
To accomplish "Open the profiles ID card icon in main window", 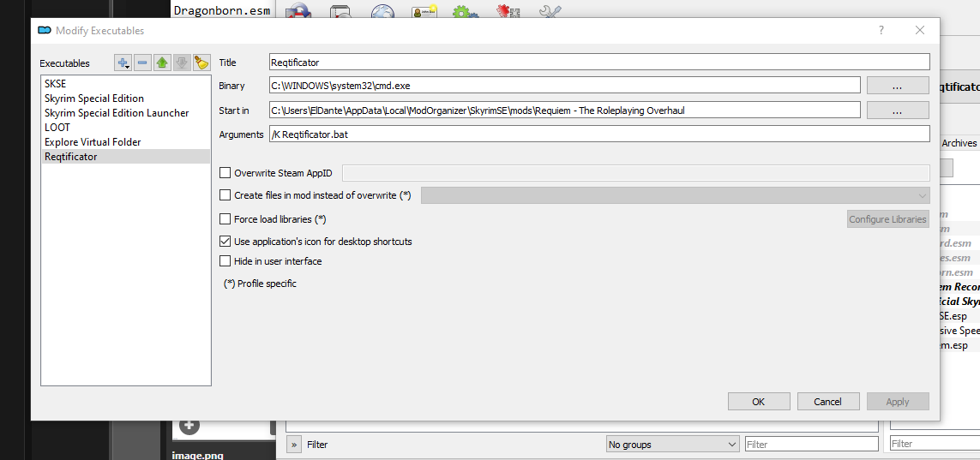I will click(424, 10).
